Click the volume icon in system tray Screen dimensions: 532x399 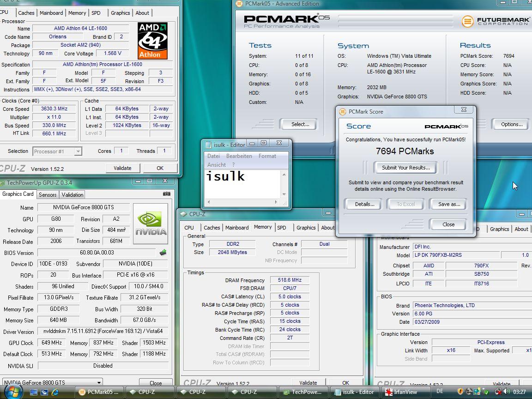point(507,392)
